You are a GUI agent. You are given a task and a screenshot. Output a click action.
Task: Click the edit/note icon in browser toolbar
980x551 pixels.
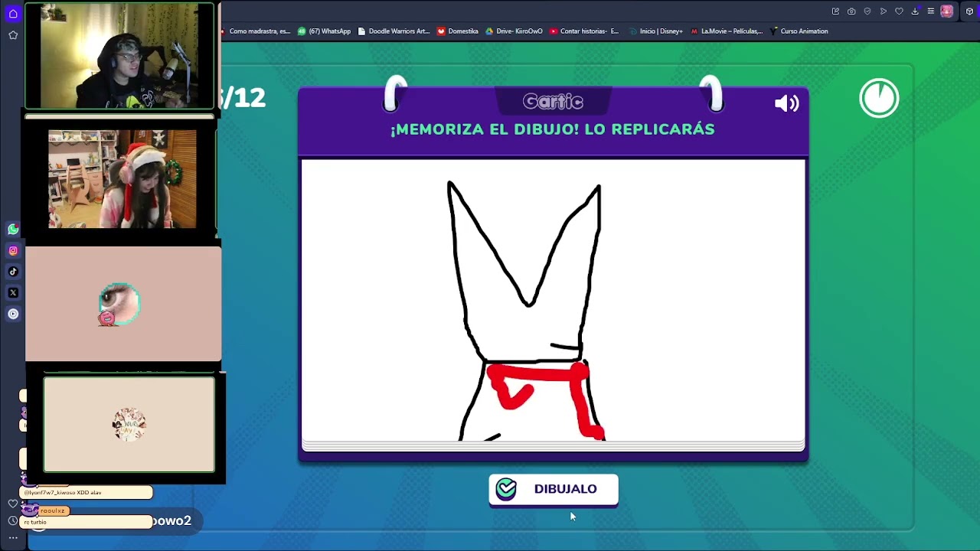835,11
